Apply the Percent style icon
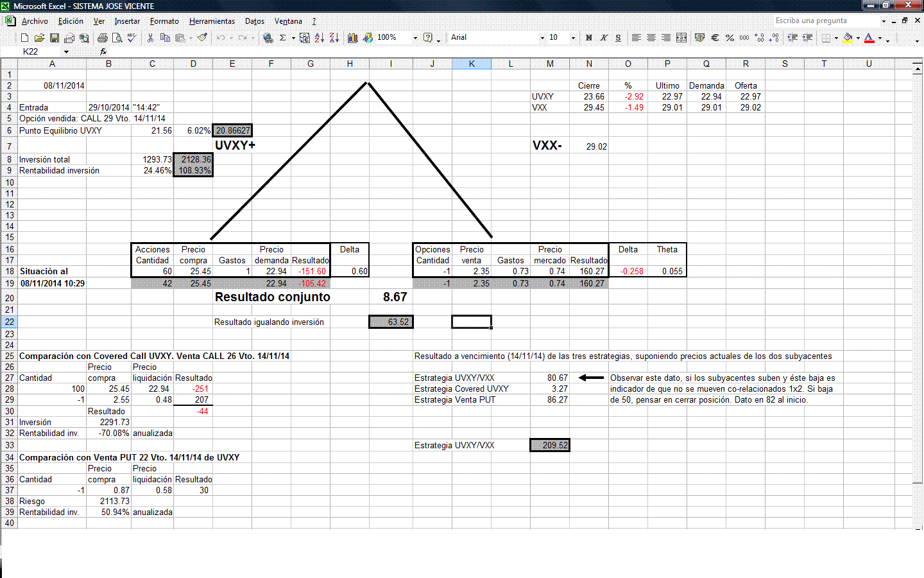This screenshot has width=924, height=578. click(730, 38)
